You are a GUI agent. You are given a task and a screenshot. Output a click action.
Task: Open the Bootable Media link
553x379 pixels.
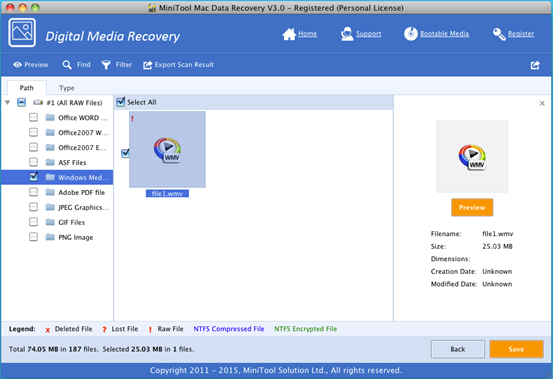(x=444, y=34)
